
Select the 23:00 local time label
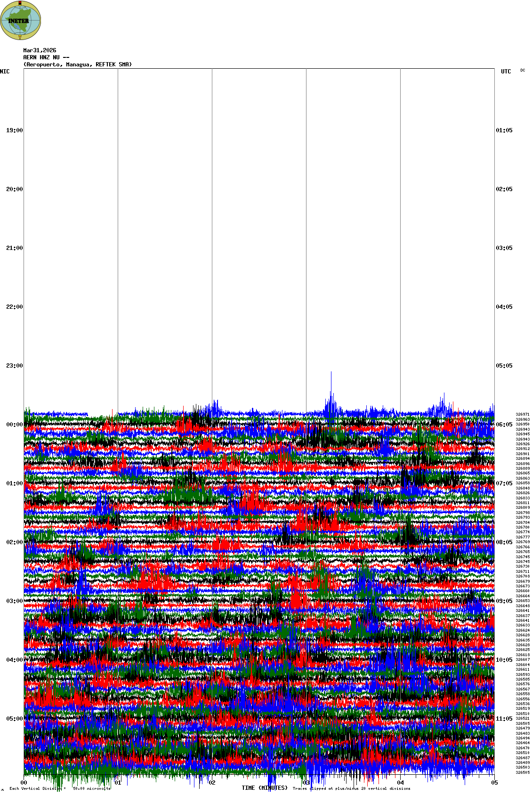tap(14, 366)
